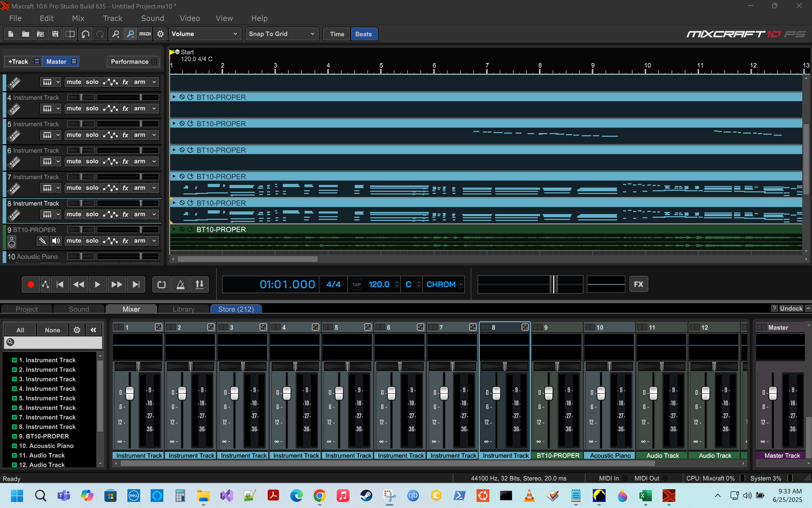Uncheck 3. Instrument Track in mixer list

[x=15, y=379]
